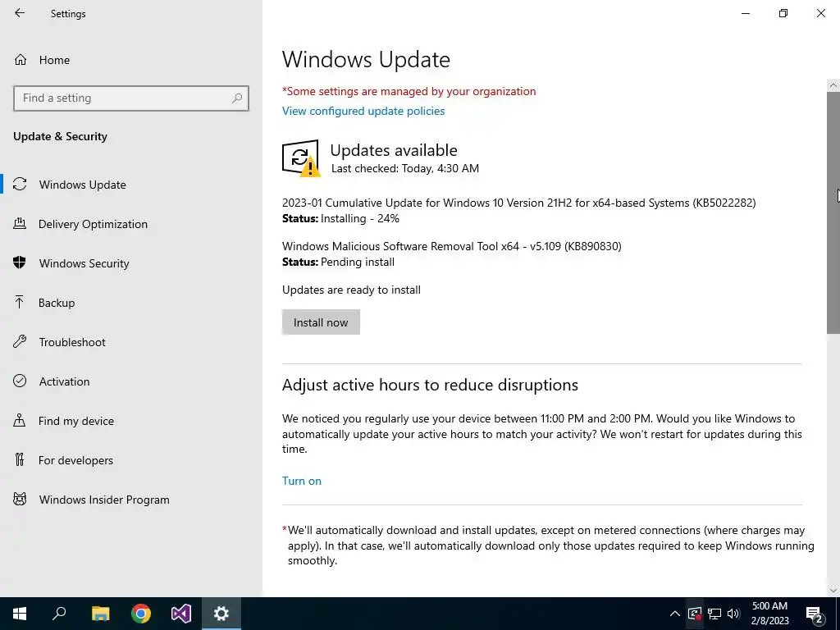Click the vertical scrollbar thumb

pyautogui.click(x=833, y=212)
